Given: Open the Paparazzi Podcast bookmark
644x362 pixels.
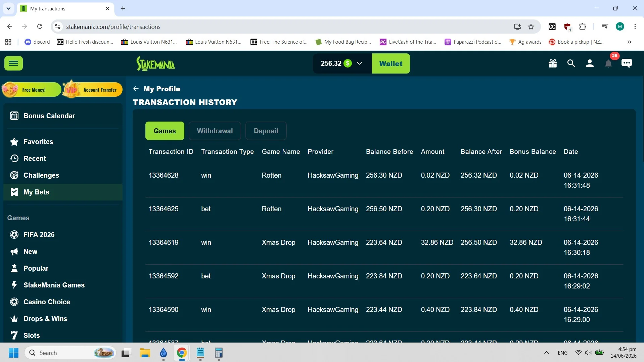Looking at the screenshot, I should coord(473,42).
